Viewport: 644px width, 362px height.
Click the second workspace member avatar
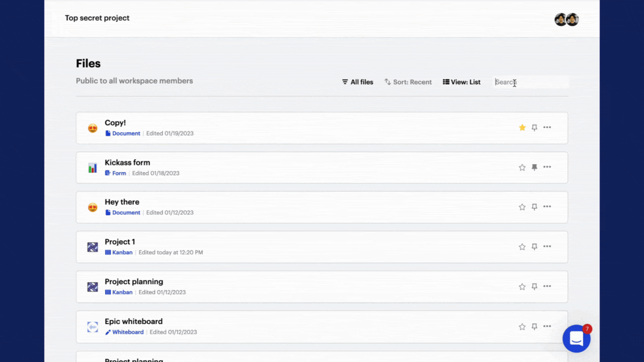tap(573, 20)
